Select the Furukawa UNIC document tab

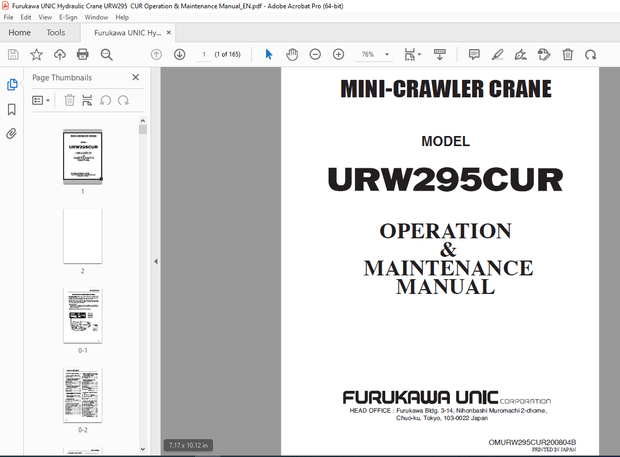(127, 33)
